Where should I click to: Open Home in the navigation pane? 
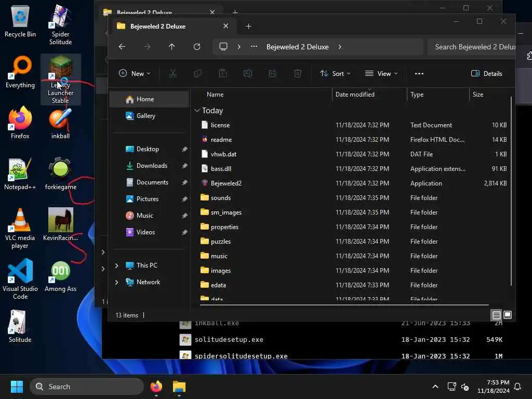(149, 99)
